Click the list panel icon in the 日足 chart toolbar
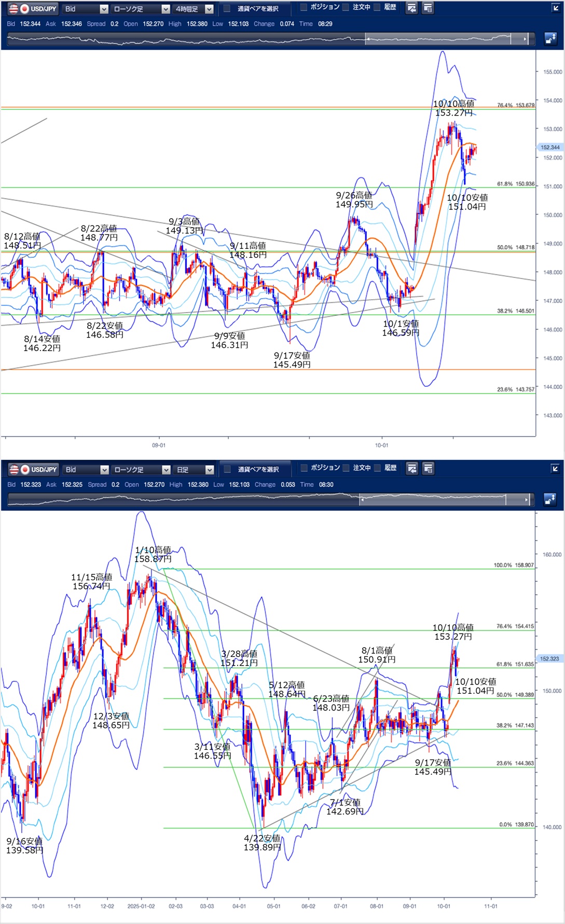The image size is (565, 924). tap(429, 469)
